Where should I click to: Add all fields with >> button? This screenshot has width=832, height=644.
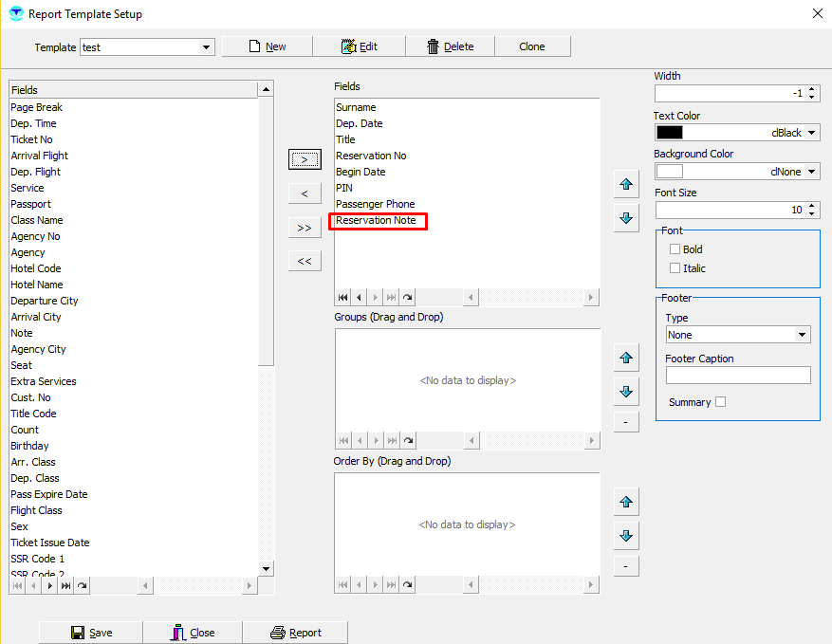(x=305, y=228)
